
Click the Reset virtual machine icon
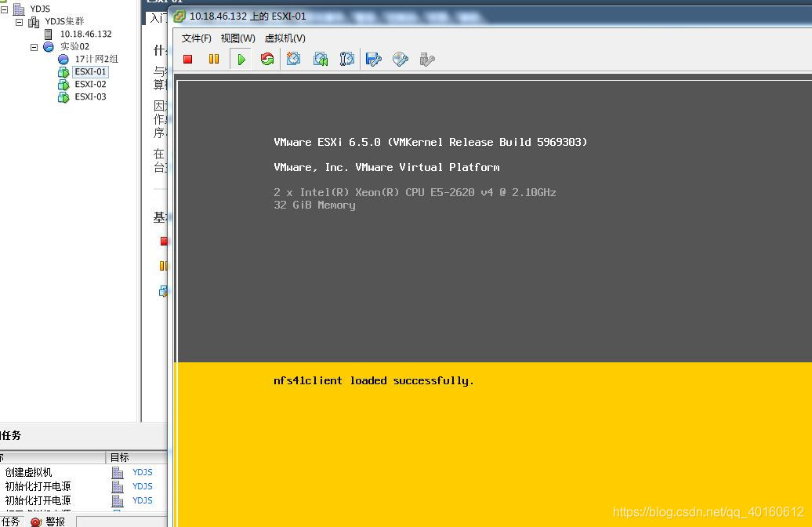(x=267, y=59)
